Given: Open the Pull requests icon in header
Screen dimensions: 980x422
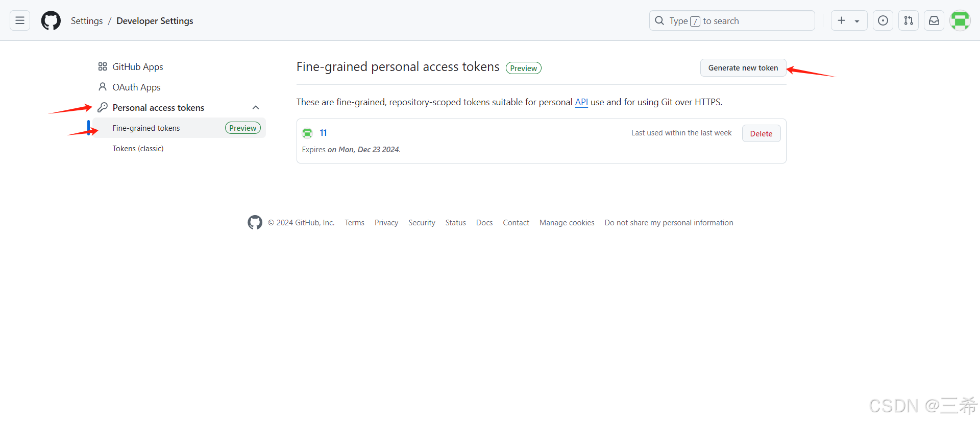Looking at the screenshot, I should [909, 20].
